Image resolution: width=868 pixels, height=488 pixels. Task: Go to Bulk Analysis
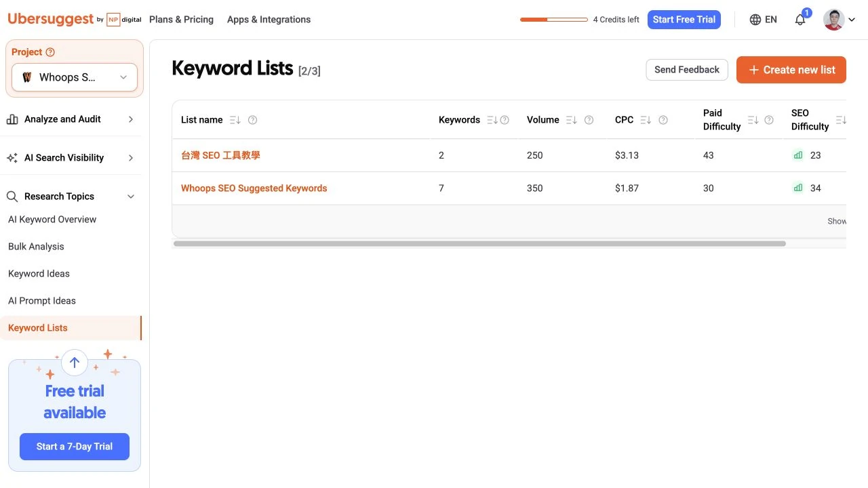point(36,247)
